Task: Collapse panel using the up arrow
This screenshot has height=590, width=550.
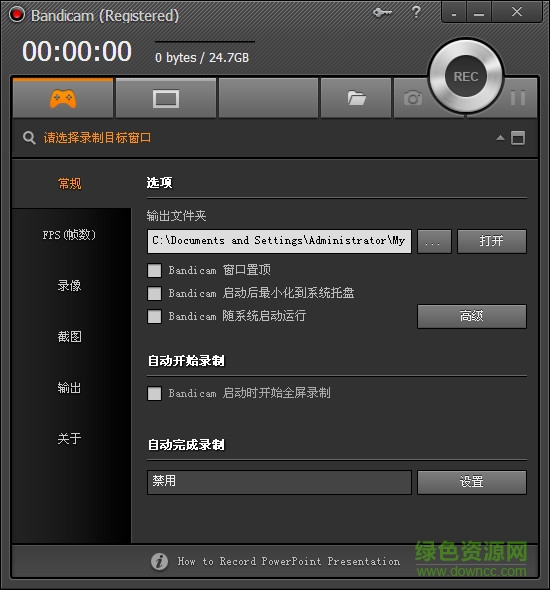Action: [500, 138]
